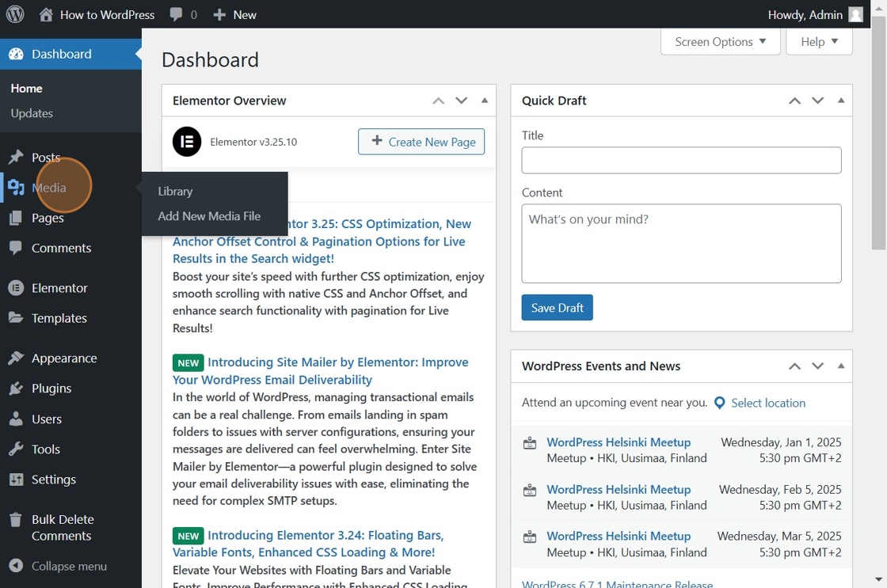
Task: Collapse the WordPress Events and News panel
Action: [841, 366]
